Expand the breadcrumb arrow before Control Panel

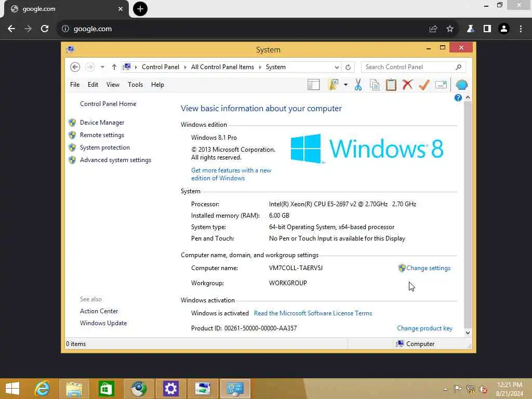[136, 67]
